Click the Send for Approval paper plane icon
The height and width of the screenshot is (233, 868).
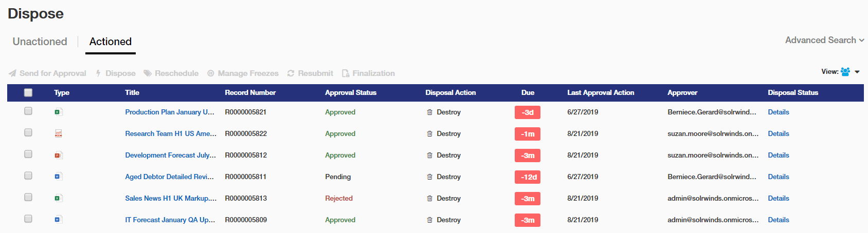click(12, 73)
